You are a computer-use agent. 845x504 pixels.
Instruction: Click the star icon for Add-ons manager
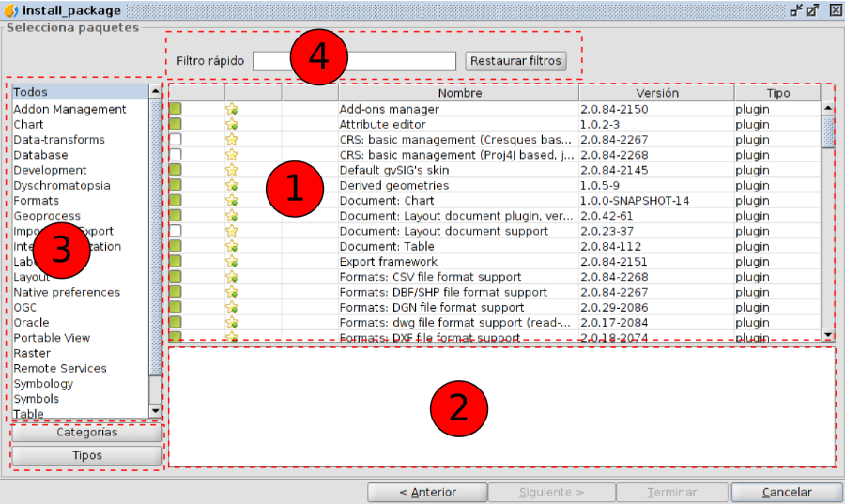(231, 109)
